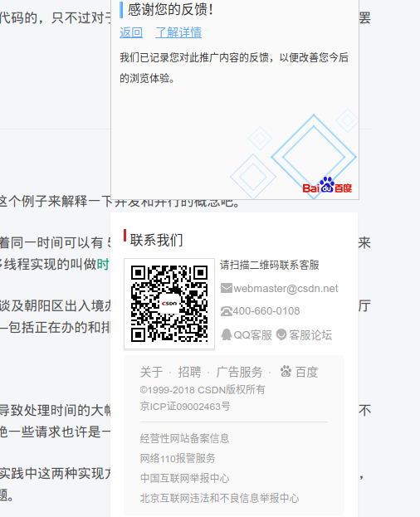The width and height of the screenshot is (420, 517).
Task: Click the Baidu paw icon in footer
Action: (286, 371)
